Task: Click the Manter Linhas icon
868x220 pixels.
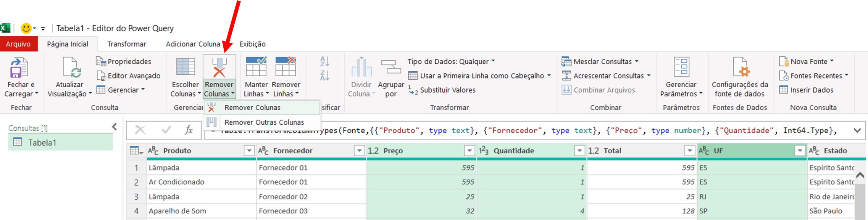Action: (x=256, y=66)
